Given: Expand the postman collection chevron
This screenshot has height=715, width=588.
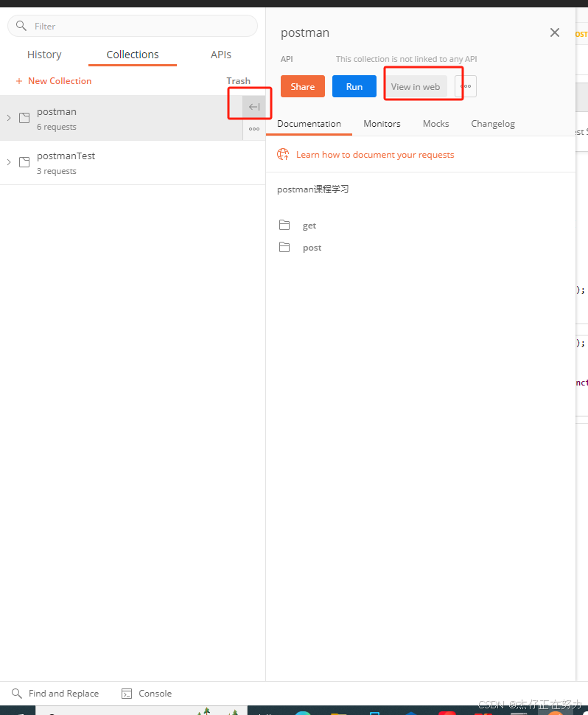Looking at the screenshot, I should click(x=9, y=118).
